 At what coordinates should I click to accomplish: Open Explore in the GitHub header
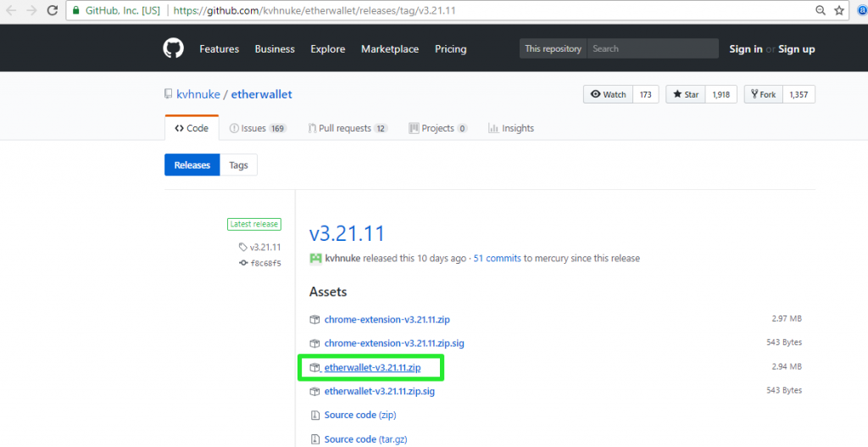[328, 48]
